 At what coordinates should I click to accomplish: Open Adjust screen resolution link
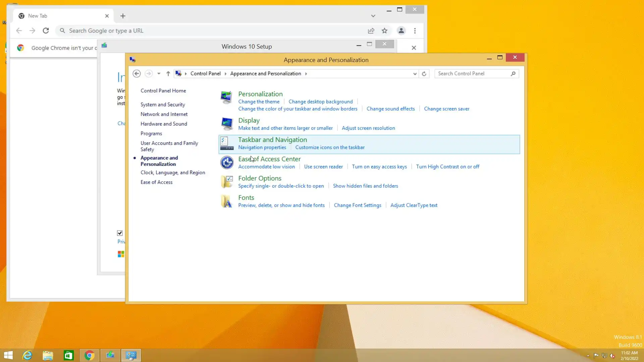click(x=368, y=128)
